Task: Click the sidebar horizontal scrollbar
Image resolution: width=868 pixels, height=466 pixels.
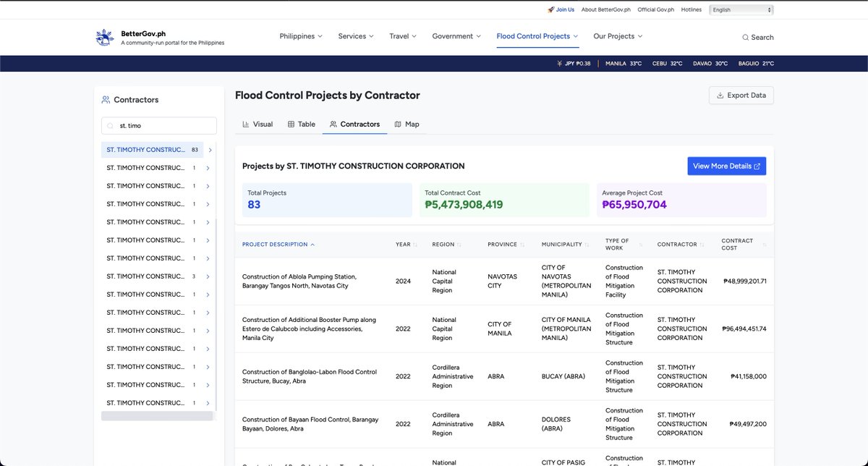Action: pyautogui.click(x=157, y=416)
